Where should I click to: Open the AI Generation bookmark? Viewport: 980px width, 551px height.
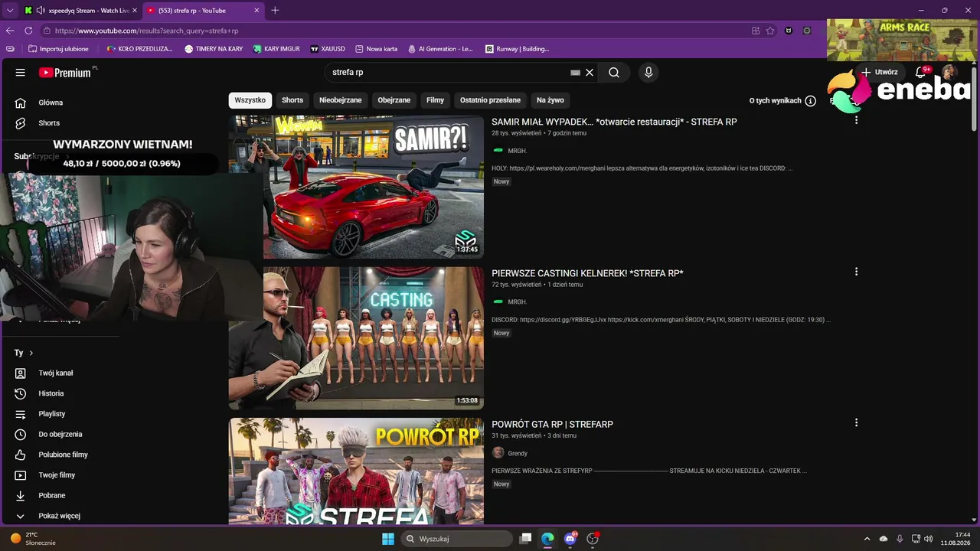tap(440, 49)
